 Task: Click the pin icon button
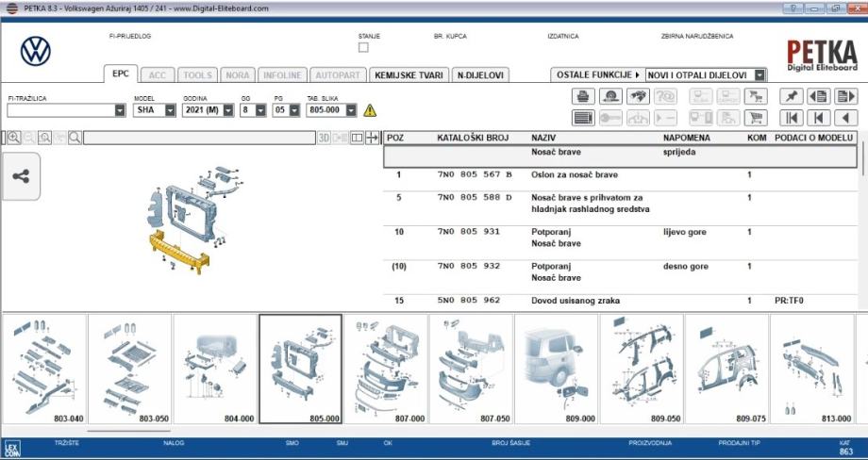(x=790, y=96)
